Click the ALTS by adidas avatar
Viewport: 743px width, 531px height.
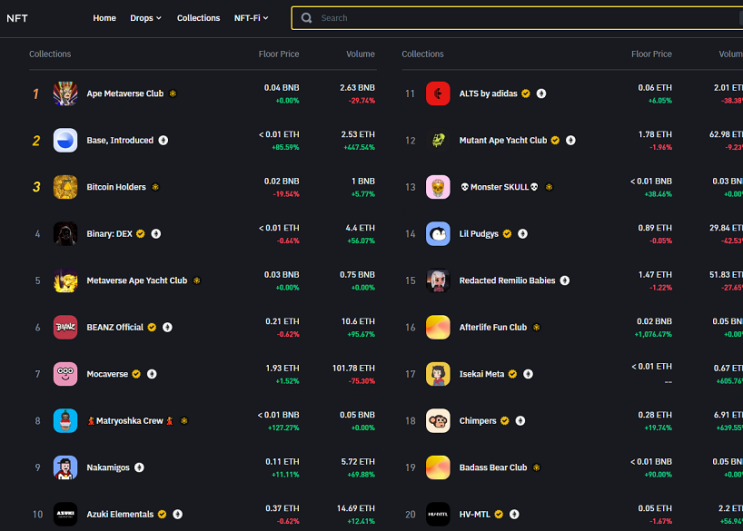438,93
